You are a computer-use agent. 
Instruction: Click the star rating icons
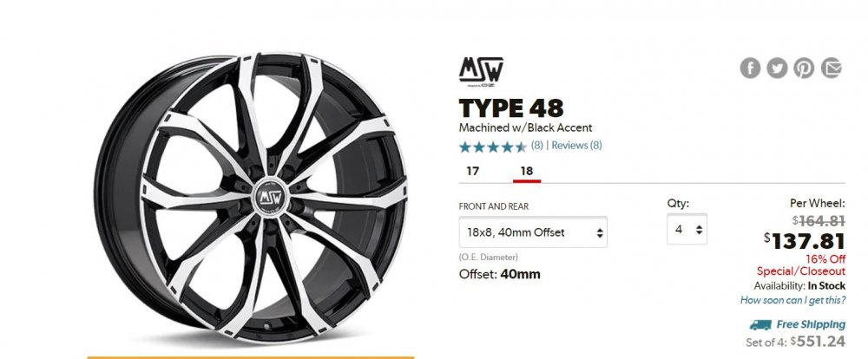click(493, 147)
